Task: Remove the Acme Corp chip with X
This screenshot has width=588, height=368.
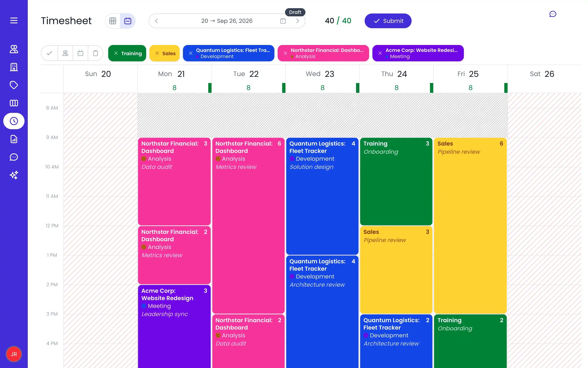Action: [380, 53]
